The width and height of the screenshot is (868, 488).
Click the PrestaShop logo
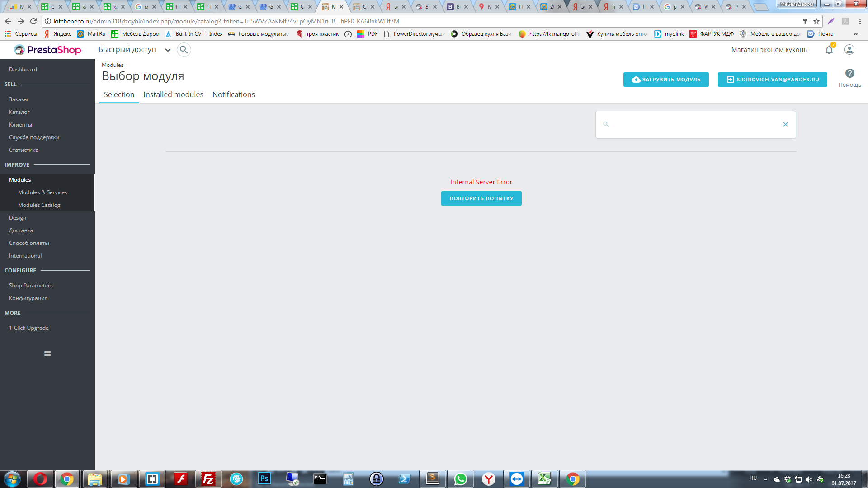click(x=47, y=50)
